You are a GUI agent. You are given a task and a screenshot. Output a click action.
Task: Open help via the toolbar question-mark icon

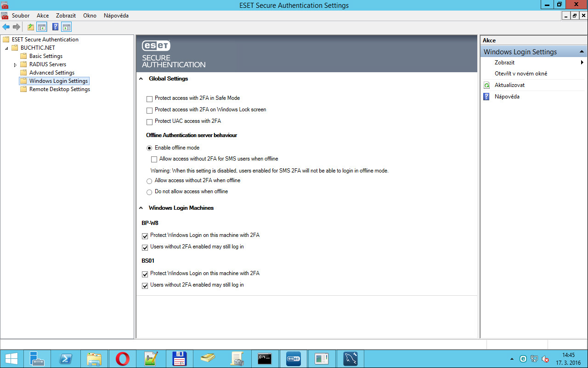(x=55, y=27)
